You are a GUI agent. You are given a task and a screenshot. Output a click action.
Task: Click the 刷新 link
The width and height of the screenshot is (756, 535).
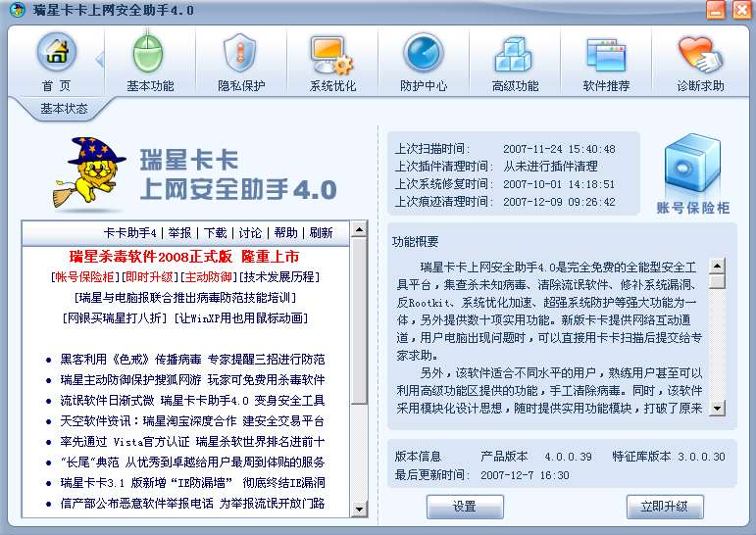(x=321, y=233)
